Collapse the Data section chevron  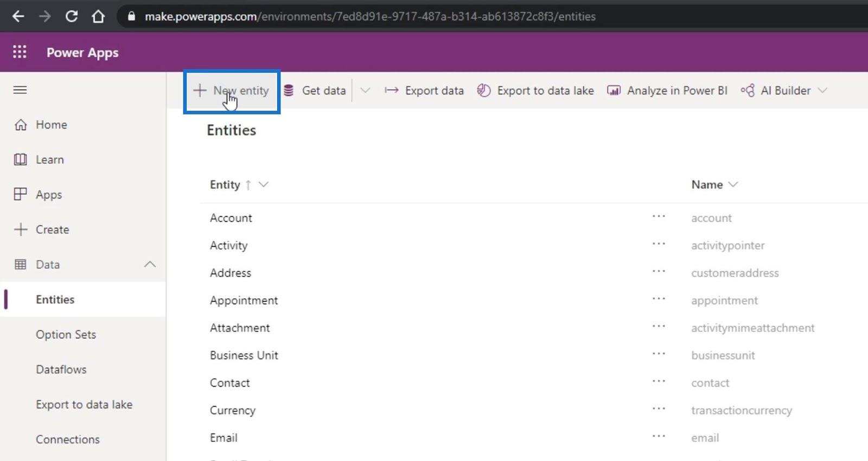(x=150, y=265)
